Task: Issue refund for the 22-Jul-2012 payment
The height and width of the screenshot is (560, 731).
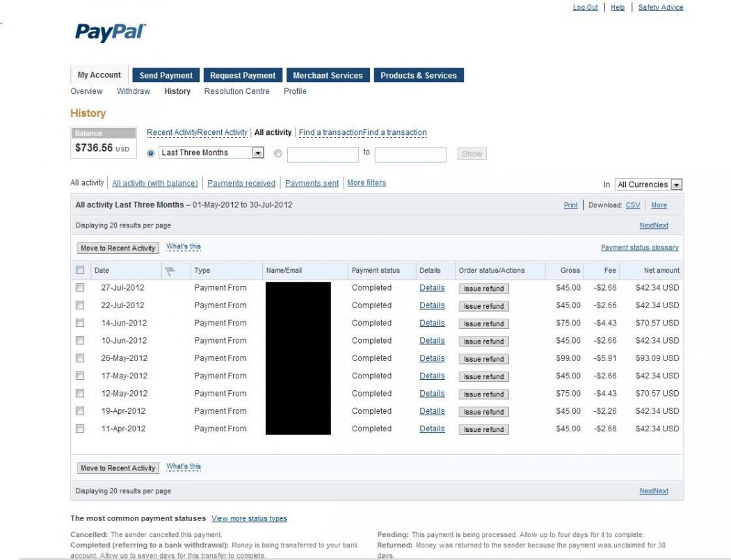Action: coord(484,306)
